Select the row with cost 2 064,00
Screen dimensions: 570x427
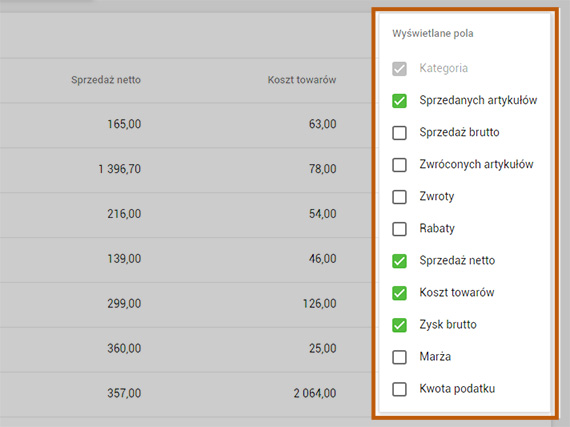click(185, 394)
